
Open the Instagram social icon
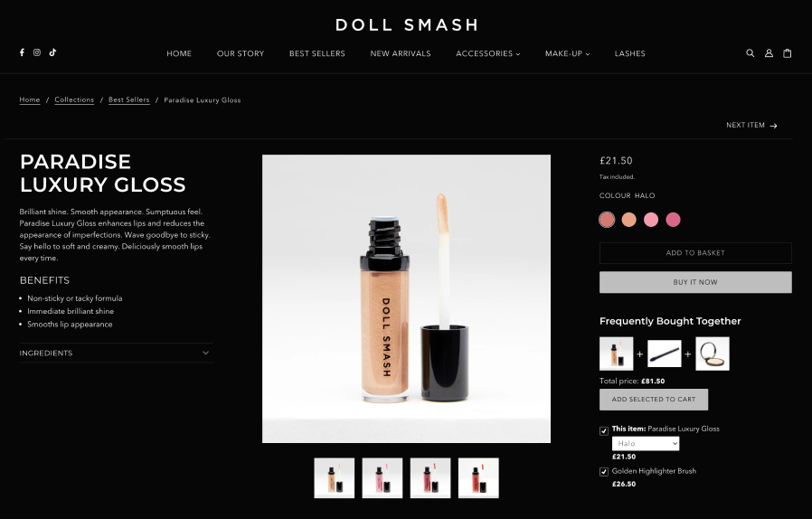coord(37,52)
